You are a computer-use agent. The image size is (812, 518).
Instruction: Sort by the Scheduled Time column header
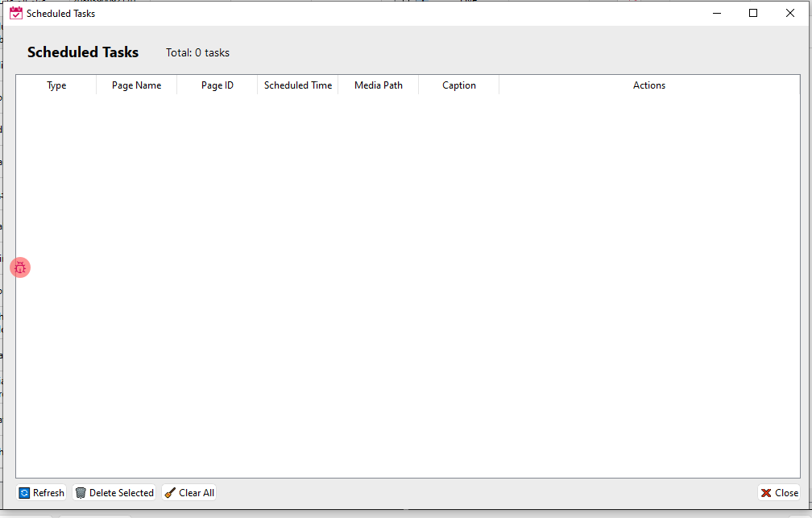click(297, 85)
